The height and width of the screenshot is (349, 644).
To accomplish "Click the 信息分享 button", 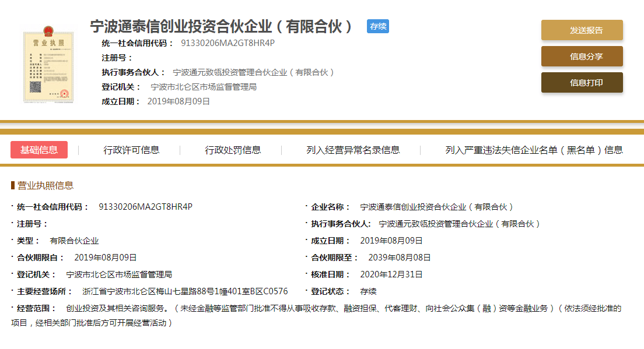I will pos(581,57).
